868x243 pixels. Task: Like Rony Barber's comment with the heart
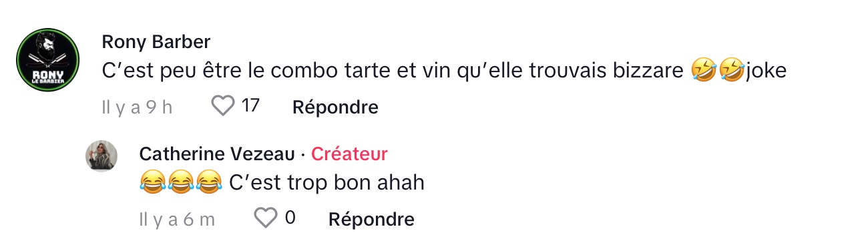(x=223, y=105)
